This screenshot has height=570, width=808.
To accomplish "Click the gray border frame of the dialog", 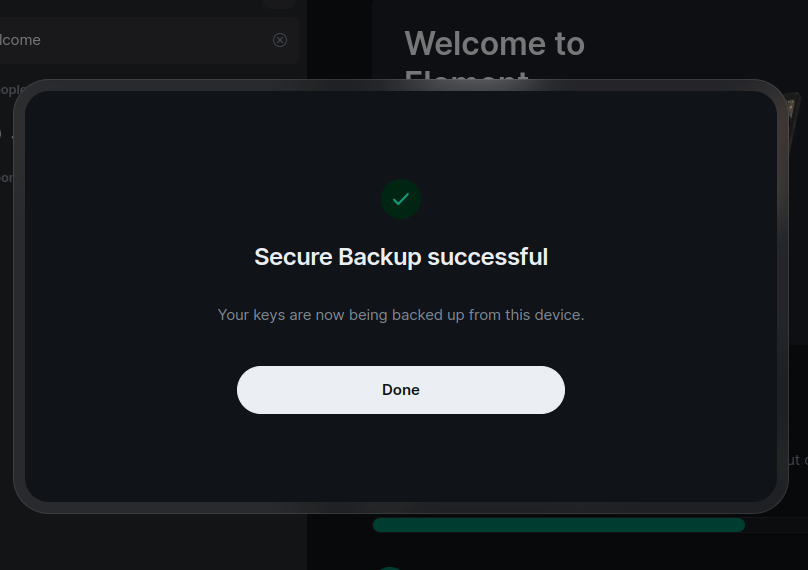I will point(19,296).
